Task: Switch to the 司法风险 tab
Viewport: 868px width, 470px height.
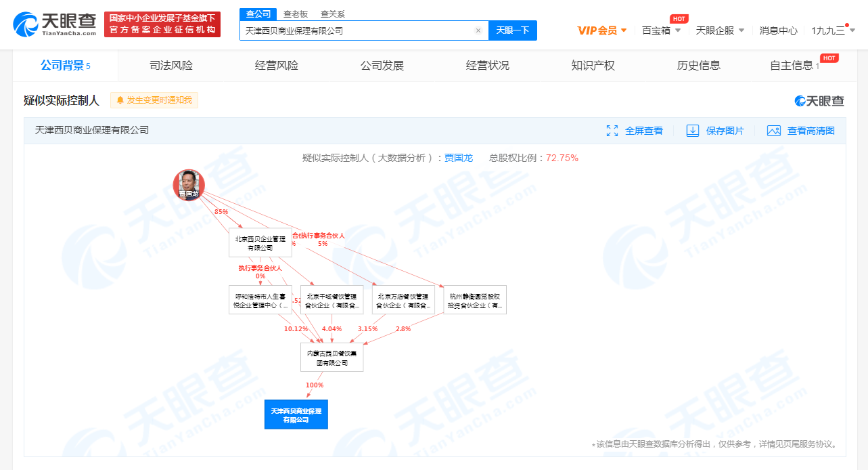Action: (x=171, y=66)
